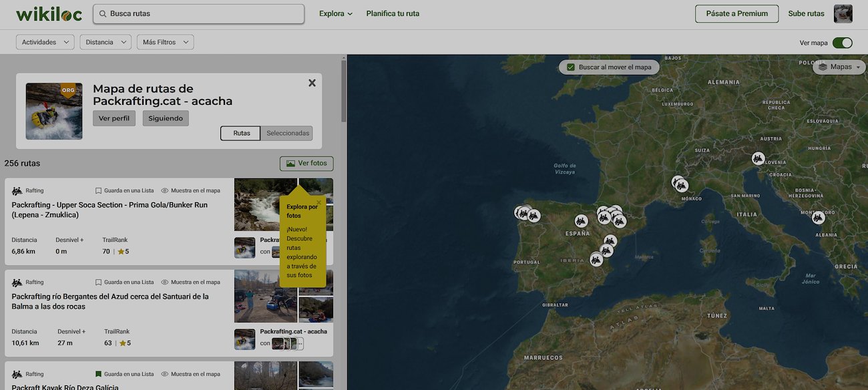
Task: Save the Upper Soca route to a list
Action: pos(124,190)
